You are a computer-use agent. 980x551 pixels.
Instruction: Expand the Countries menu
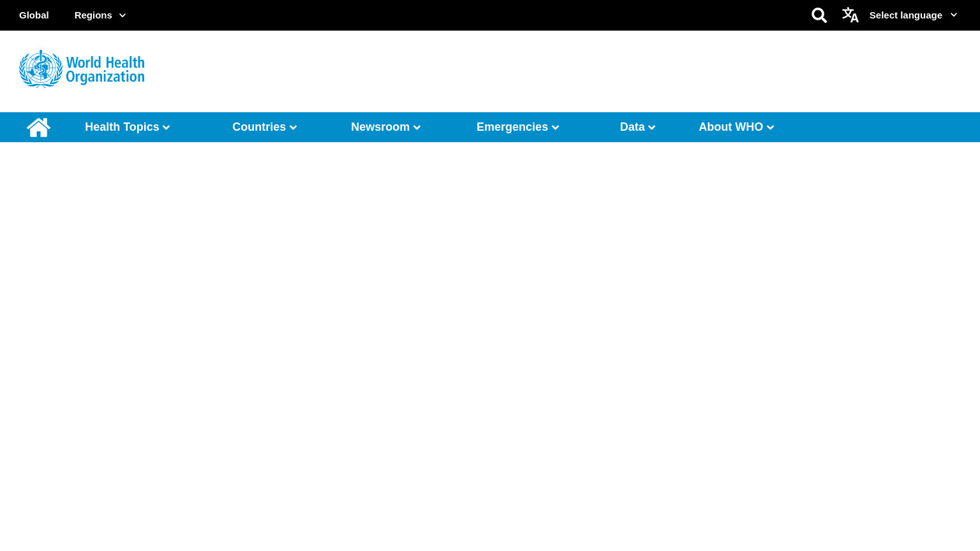click(x=265, y=127)
